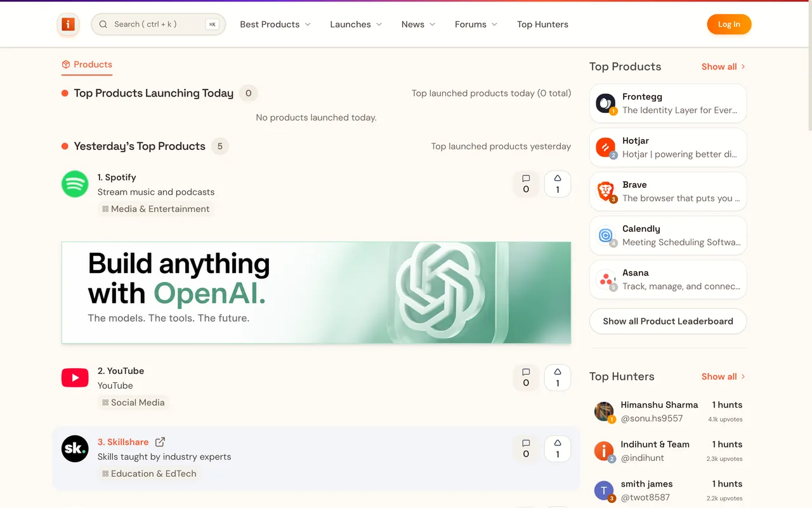Open the Hotjar name in Top Products
812x508 pixels.
pos(636,140)
